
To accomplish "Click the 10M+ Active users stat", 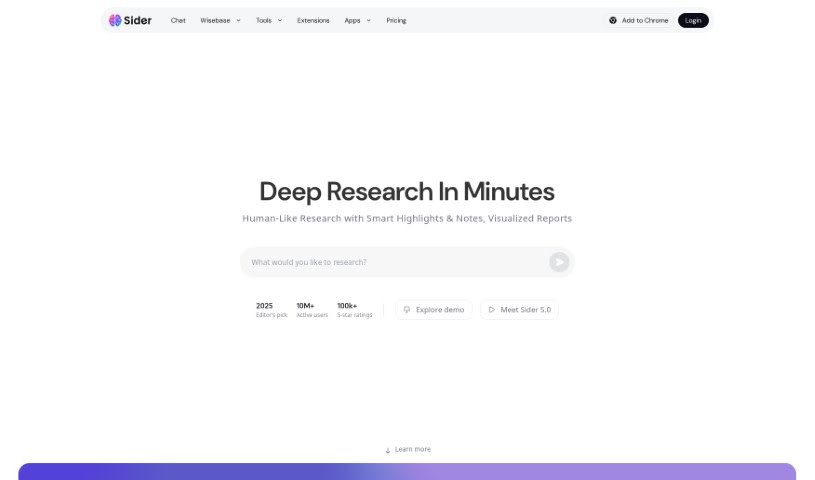I will point(312,310).
